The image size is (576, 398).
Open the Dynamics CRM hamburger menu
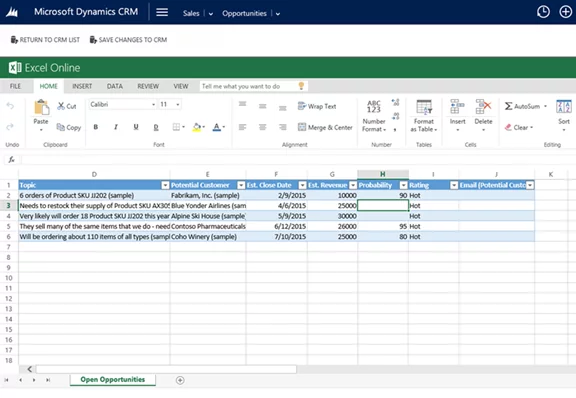coord(162,12)
